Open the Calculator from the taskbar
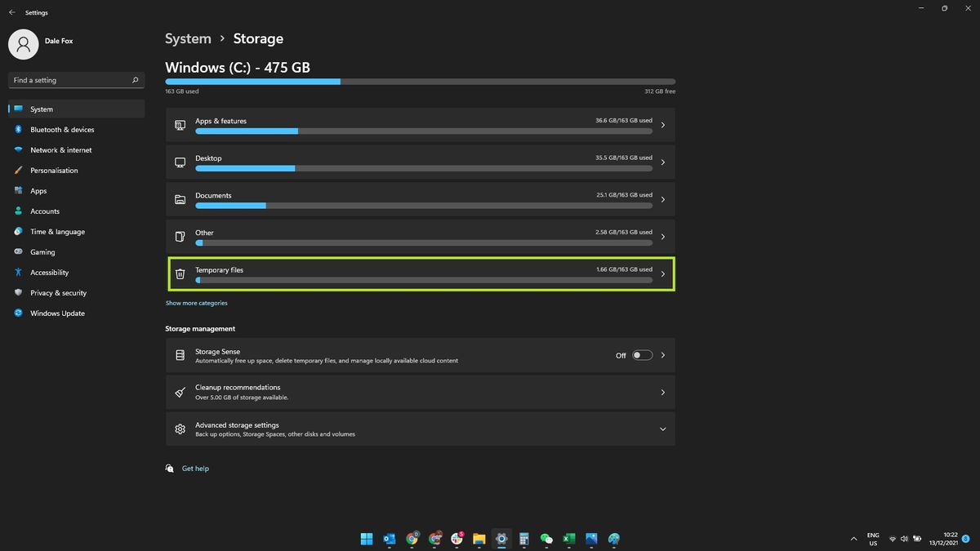980x551 pixels. tap(523, 539)
